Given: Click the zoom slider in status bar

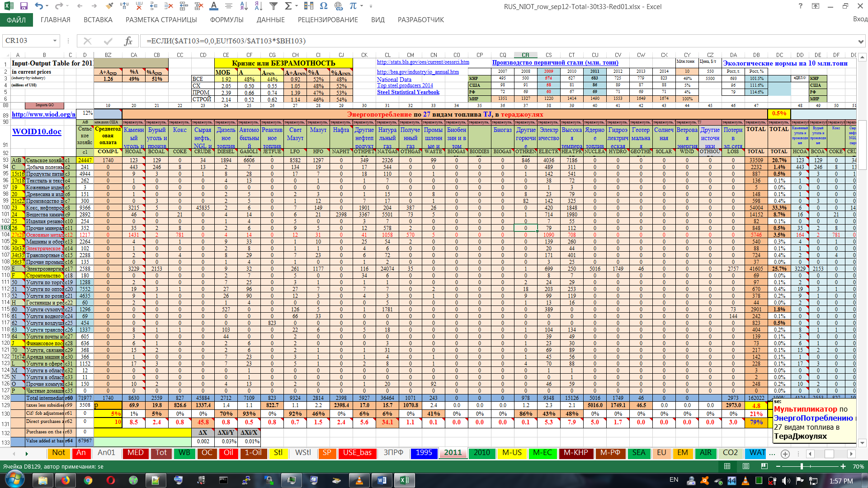Looking at the screenshot, I should pyautogui.click(x=802, y=466).
